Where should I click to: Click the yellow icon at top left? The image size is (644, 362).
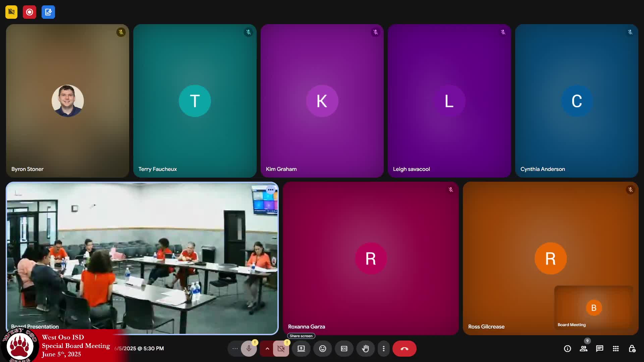pyautogui.click(x=11, y=12)
